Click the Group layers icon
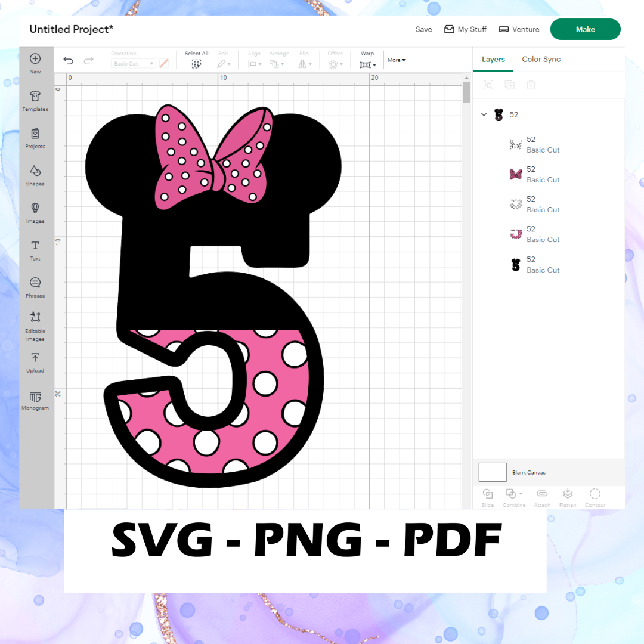This screenshot has height=644, width=644. [488, 85]
